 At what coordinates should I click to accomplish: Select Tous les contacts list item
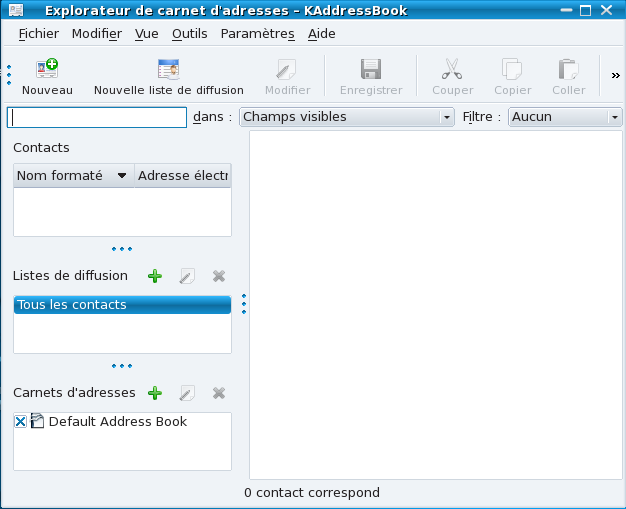click(x=122, y=304)
